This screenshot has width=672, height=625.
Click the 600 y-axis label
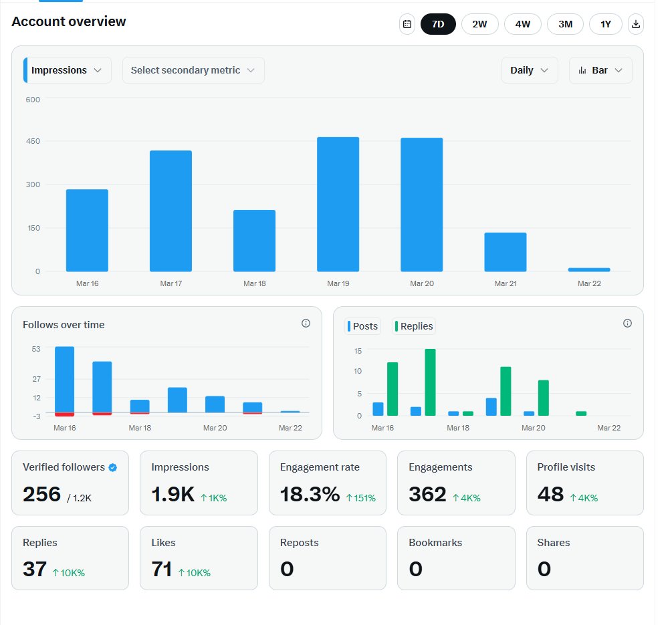33,100
